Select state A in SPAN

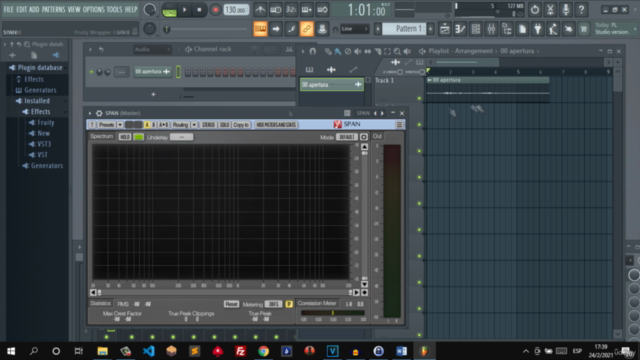pos(147,124)
